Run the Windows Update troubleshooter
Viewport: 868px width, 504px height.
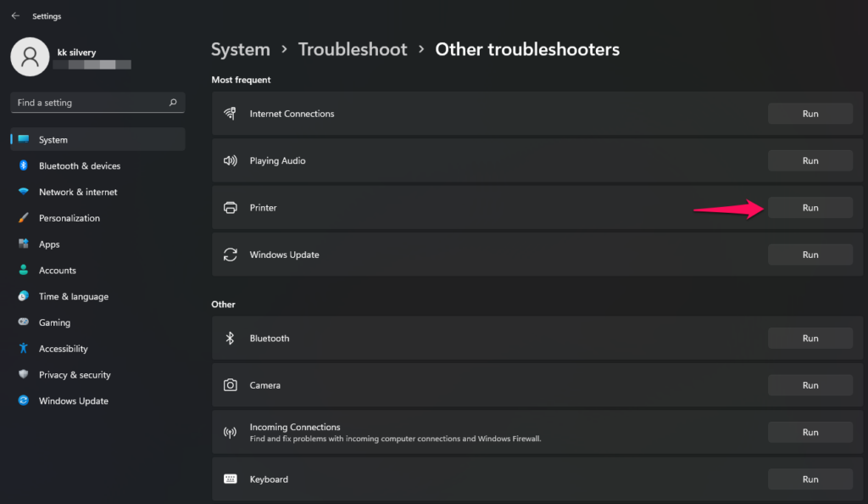[x=810, y=255]
